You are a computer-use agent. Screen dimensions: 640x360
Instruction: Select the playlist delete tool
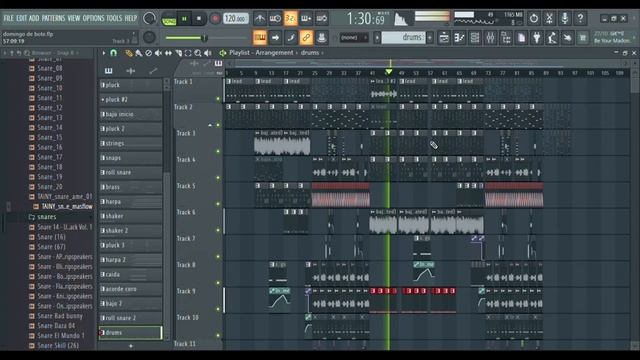149,53
